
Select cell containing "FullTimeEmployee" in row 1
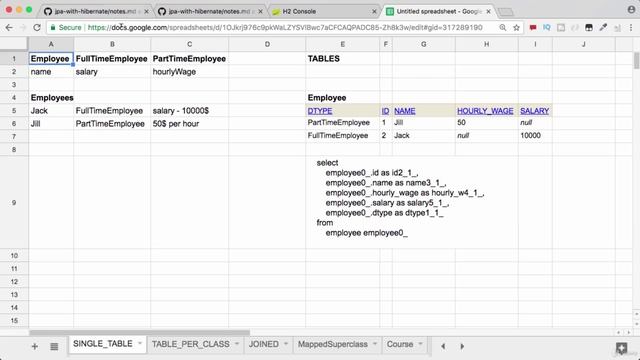(x=112, y=58)
